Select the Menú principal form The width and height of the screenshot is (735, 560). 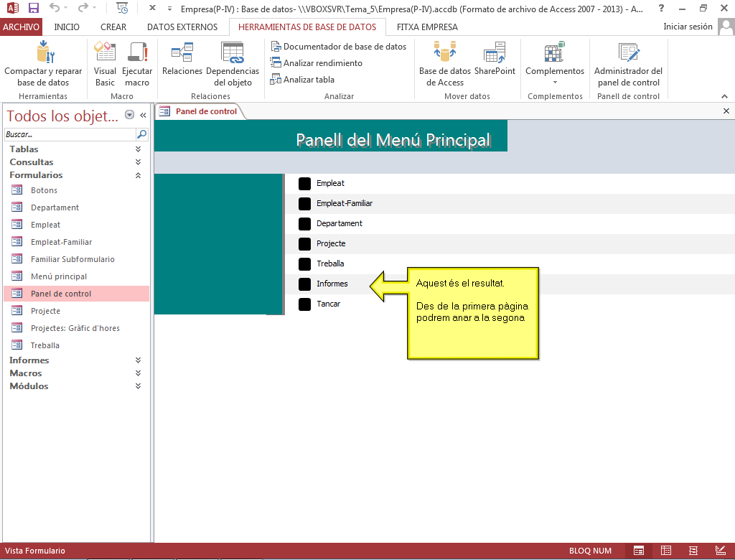(x=76, y=276)
